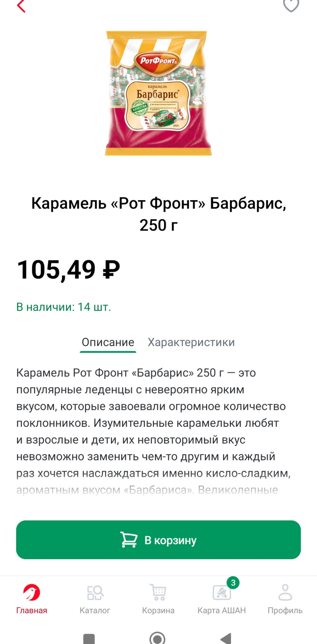Switch to the Характеристики tab
The image size is (317, 644).
point(191,342)
